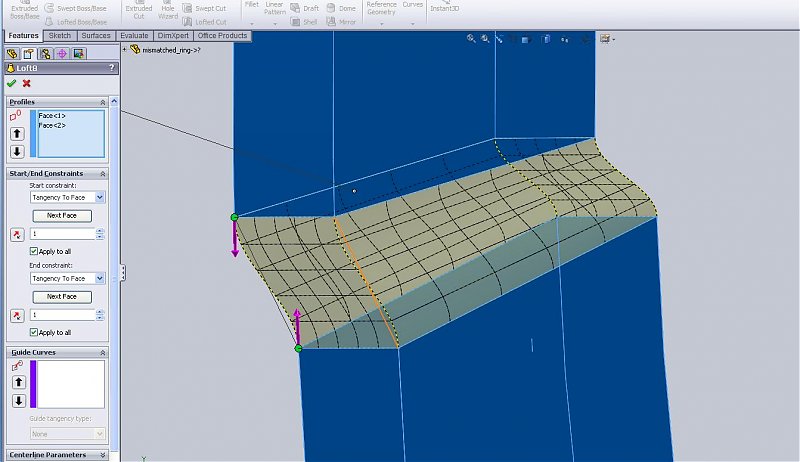Switch to the Sketch tab
The height and width of the screenshot is (462, 800).
(60, 36)
